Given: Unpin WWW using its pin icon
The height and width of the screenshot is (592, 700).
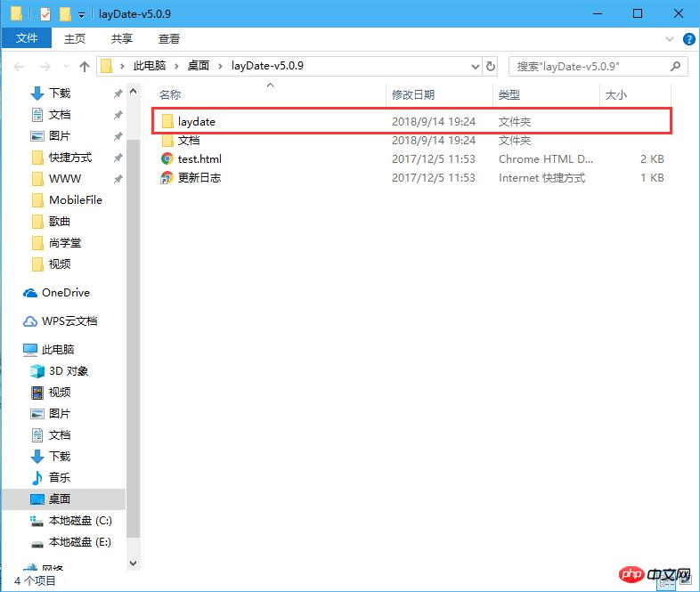Looking at the screenshot, I should [118, 178].
